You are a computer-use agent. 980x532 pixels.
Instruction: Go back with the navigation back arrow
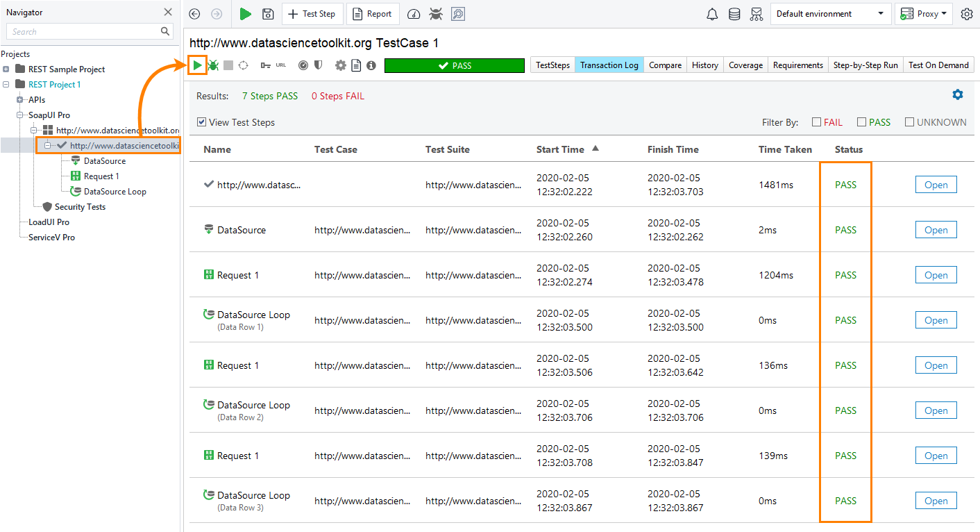[194, 14]
